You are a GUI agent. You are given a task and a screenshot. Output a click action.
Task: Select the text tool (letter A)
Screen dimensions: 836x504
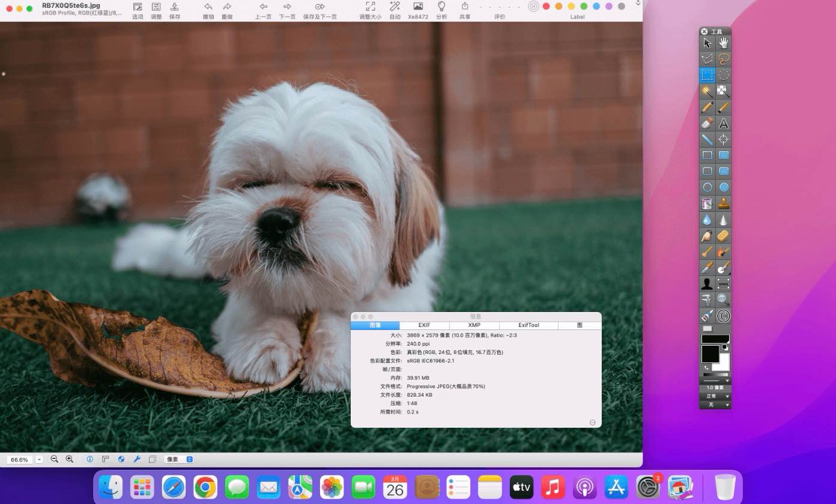coord(724,124)
